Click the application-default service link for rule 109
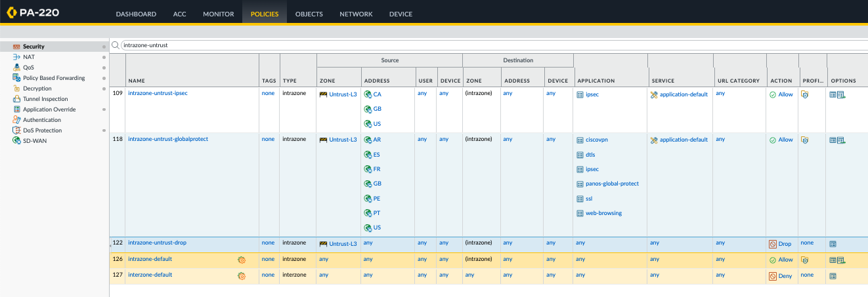Screen dimensions: 868x297 coord(684,94)
